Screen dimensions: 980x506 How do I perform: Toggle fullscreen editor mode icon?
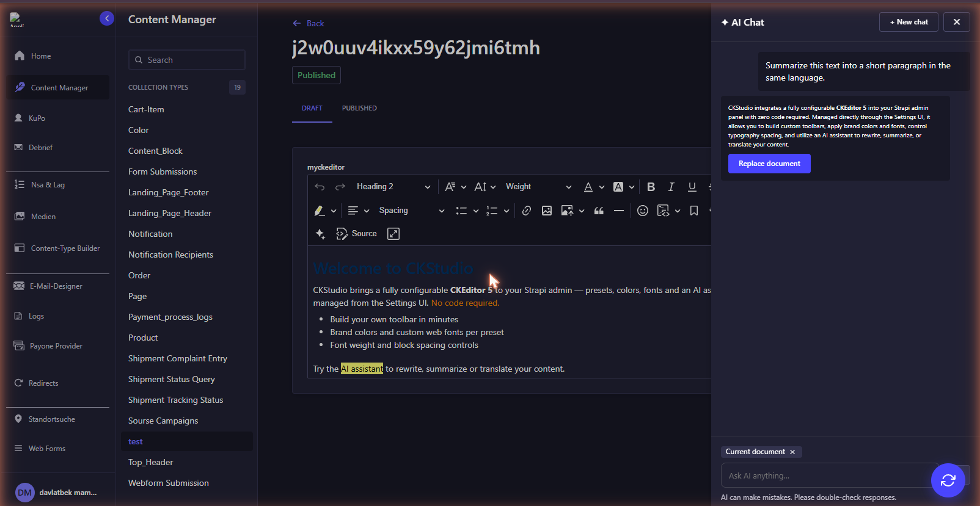click(393, 234)
